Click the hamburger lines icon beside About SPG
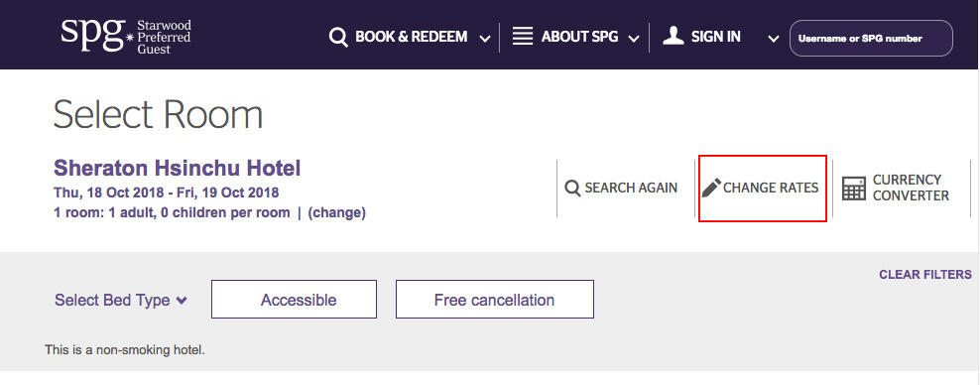This screenshot has width=980, height=385. 523,37
